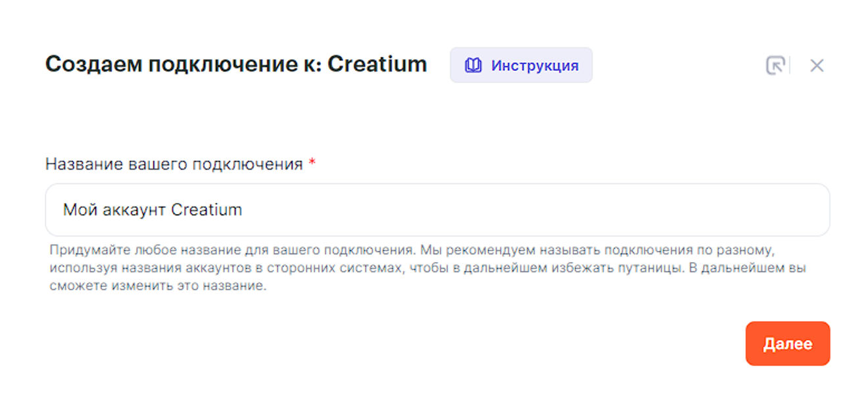Viewport: 868px width, 402px height.
Task: Click the Название вашего подключения label
Action: pos(174,164)
